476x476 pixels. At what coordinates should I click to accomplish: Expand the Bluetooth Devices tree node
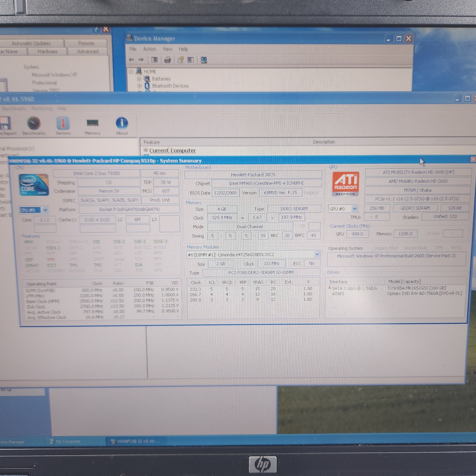pos(139,86)
